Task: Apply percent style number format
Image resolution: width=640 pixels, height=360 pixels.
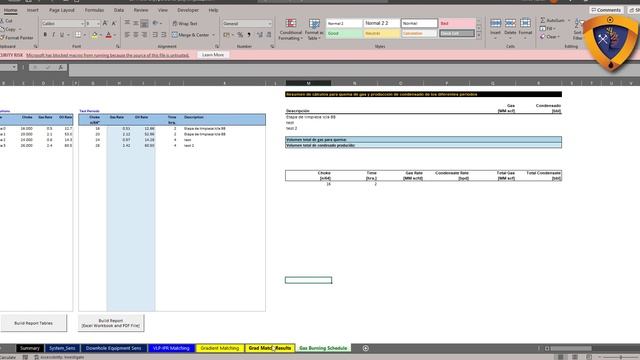Action: tap(240, 35)
